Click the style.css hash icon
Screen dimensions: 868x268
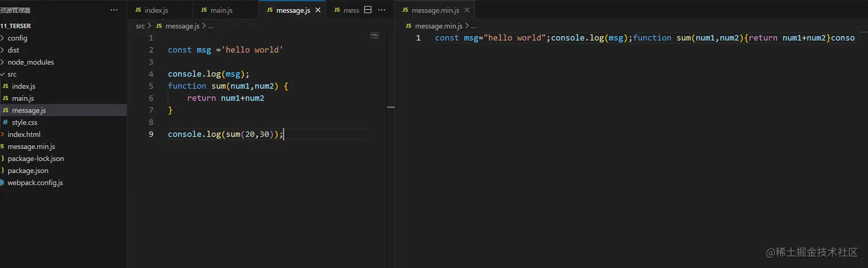click(x=5, y=122)
